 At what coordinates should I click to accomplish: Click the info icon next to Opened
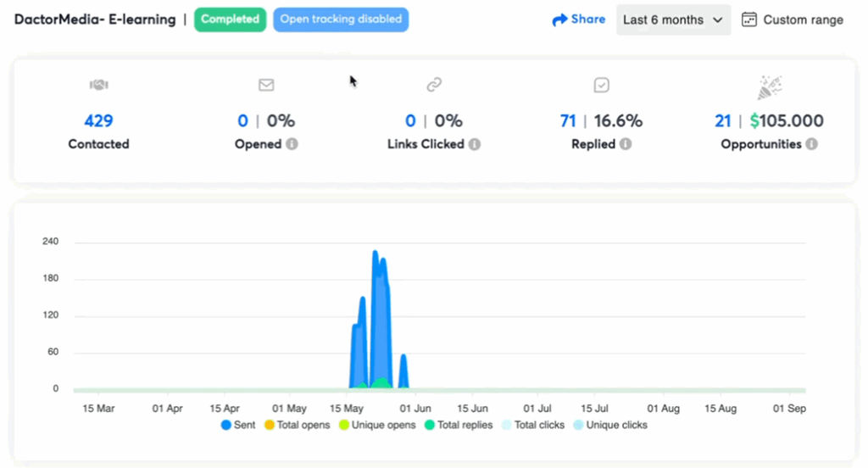292,144
